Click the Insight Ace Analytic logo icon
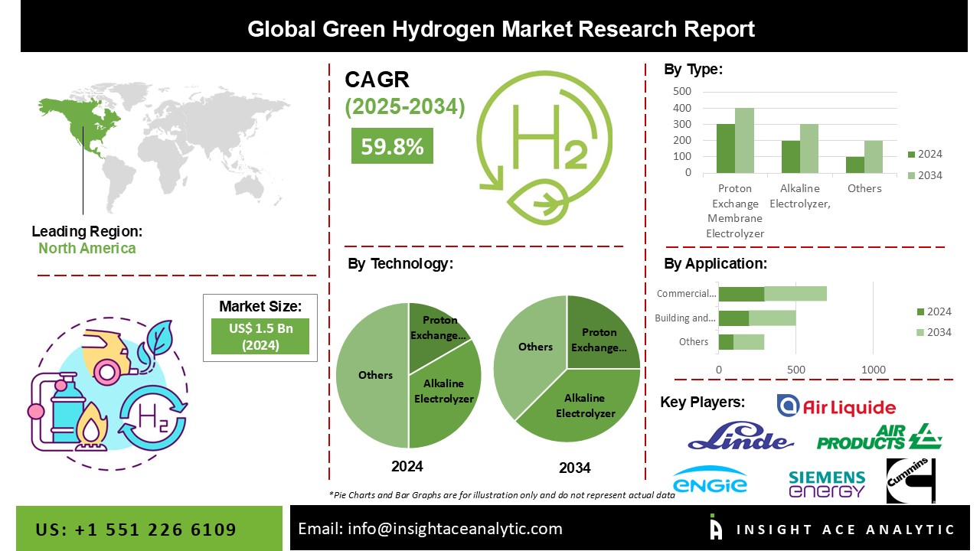This screenshot has width=980, height=551. (x=716, y=528)
